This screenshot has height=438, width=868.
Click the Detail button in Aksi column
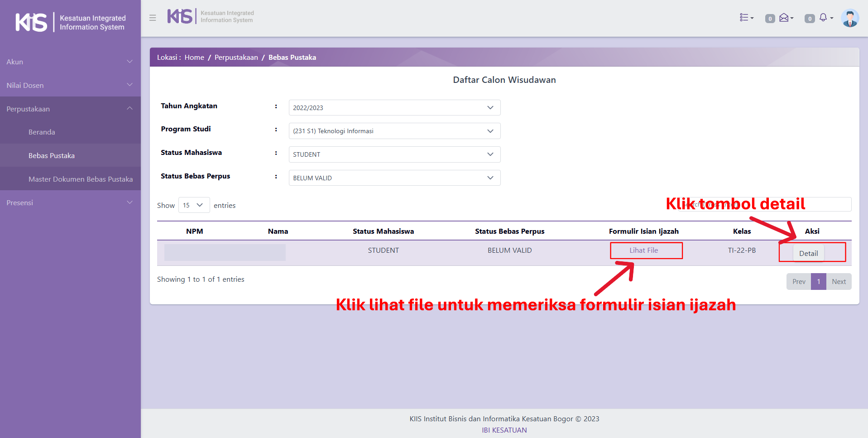pos(808,253)
